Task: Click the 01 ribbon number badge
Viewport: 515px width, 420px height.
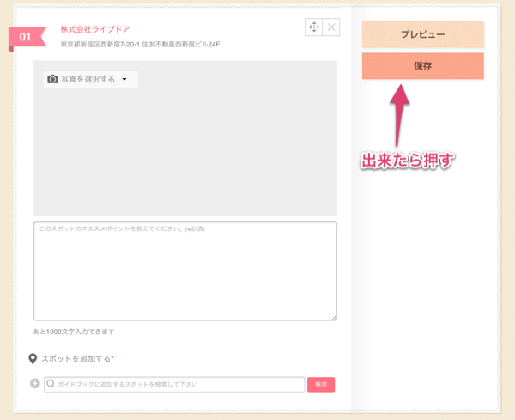Action: tap(27, 37)
